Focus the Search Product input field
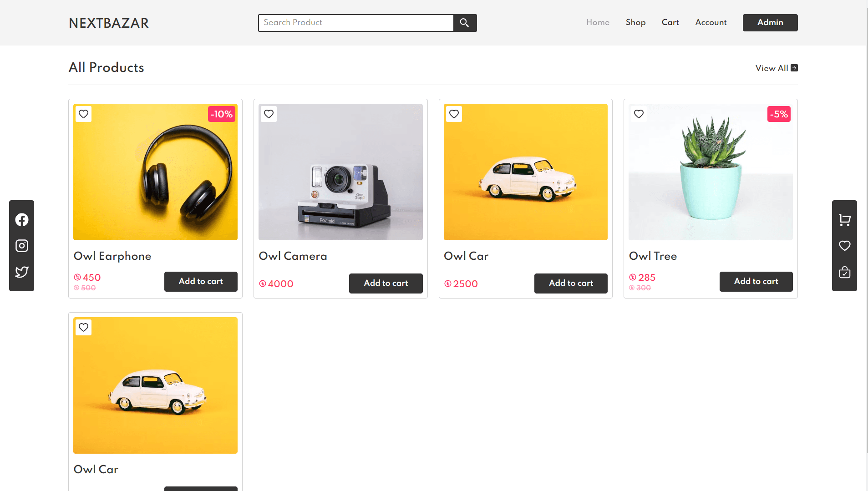 coord(355,23)
